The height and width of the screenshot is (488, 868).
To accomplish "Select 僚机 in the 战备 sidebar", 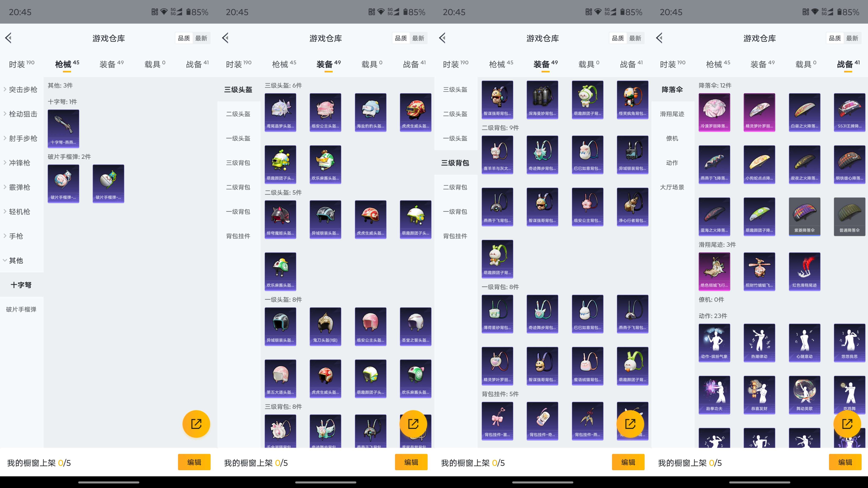I will click(x=673, y=139).
